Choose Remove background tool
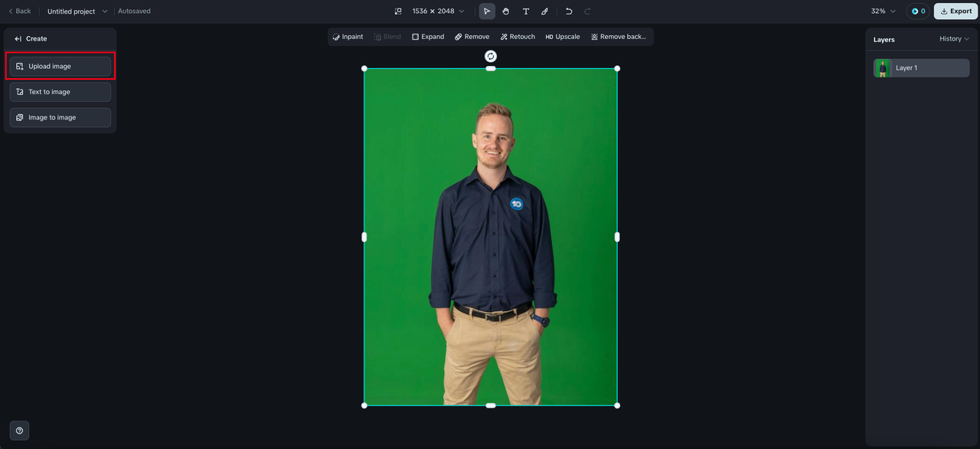Viewport: 980px width, 449px height. pos(619,37)
